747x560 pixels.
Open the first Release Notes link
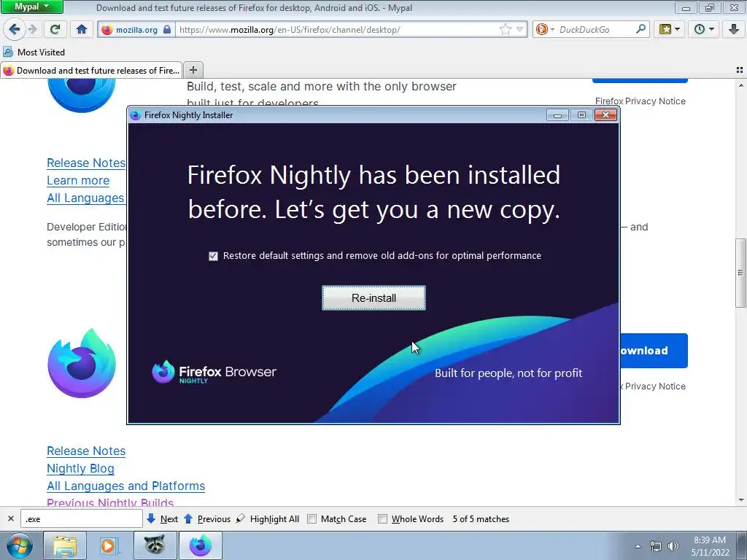click(86, 163)
